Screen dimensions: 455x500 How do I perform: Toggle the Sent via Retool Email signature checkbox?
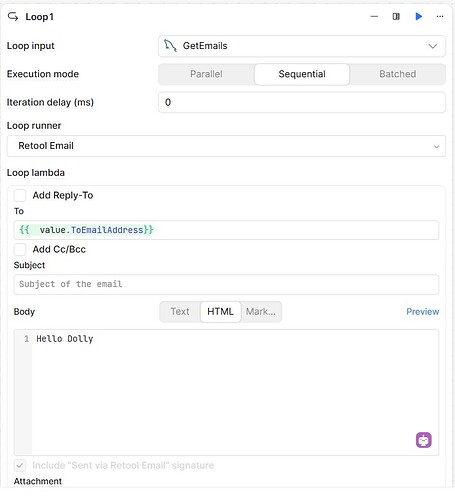pyautogui.click(x=20, y=465)
